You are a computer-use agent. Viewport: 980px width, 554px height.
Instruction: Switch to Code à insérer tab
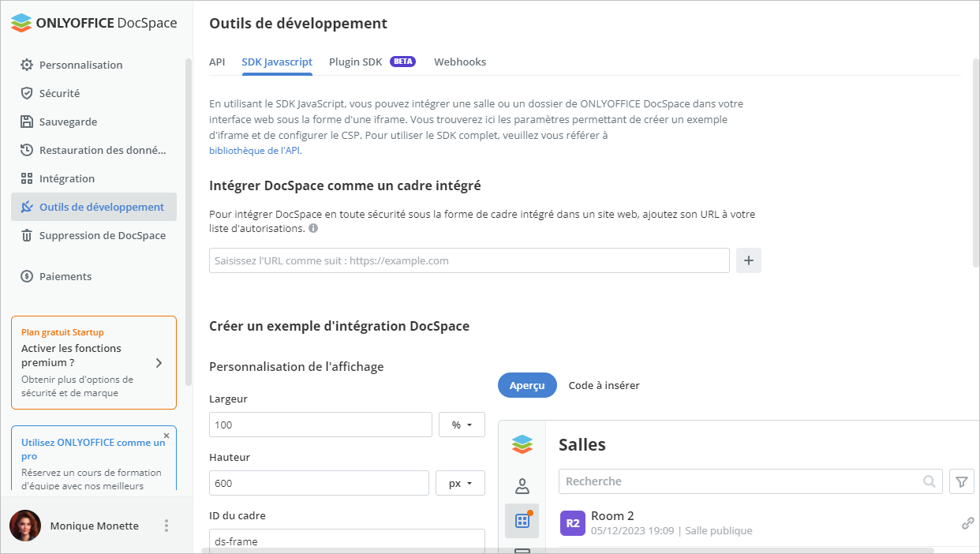coord(604,385)
